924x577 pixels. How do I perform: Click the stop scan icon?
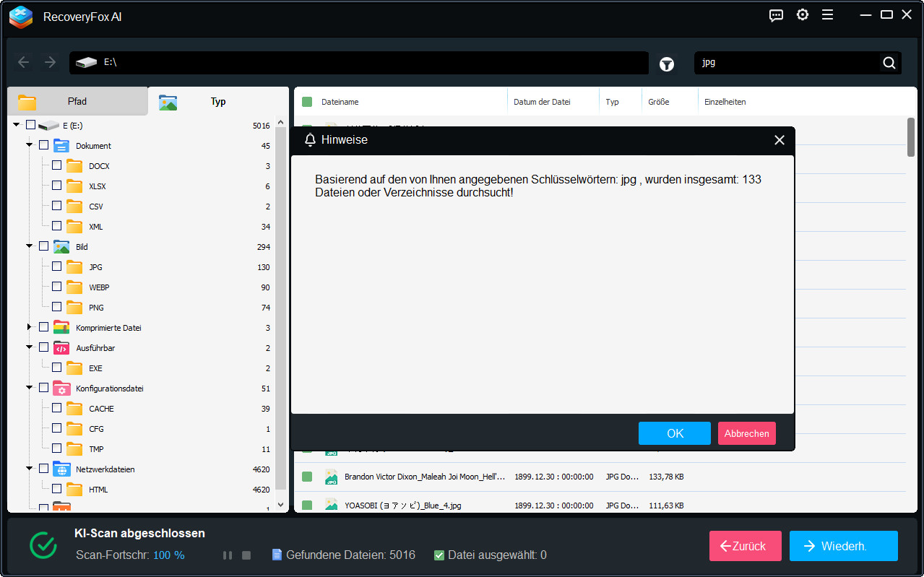point(246,555)
